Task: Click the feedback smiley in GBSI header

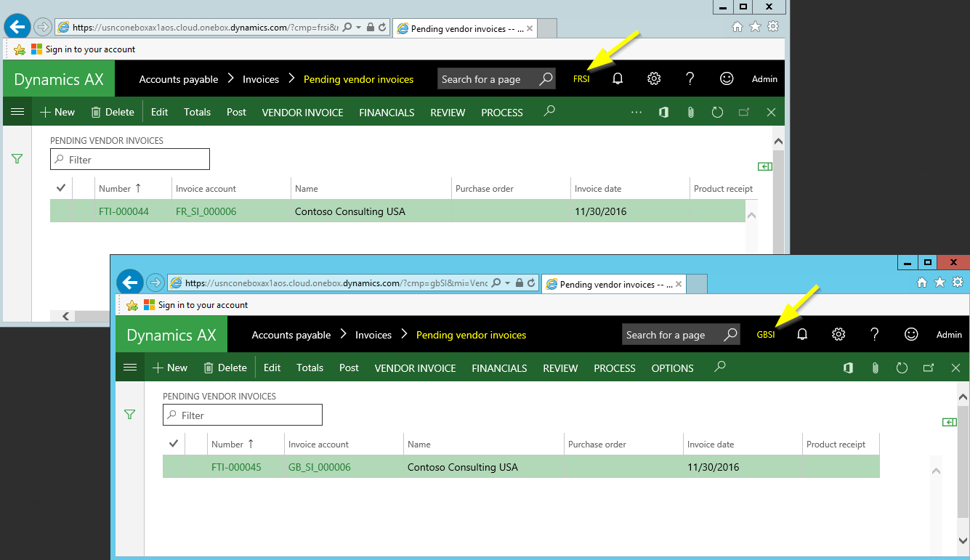Action: pyautogui.click(x=911, y=334)
